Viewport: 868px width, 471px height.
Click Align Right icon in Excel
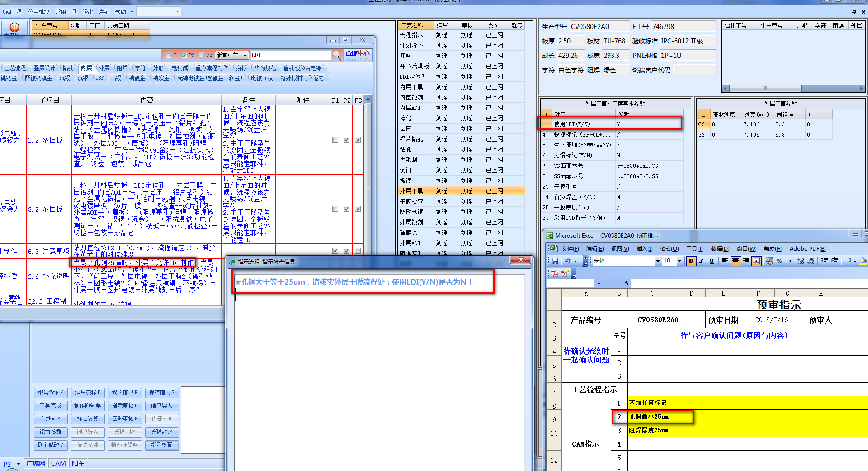[x=746, y=261]
